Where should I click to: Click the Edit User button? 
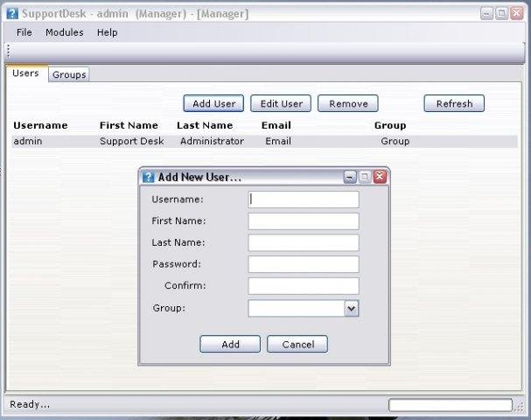281,103
